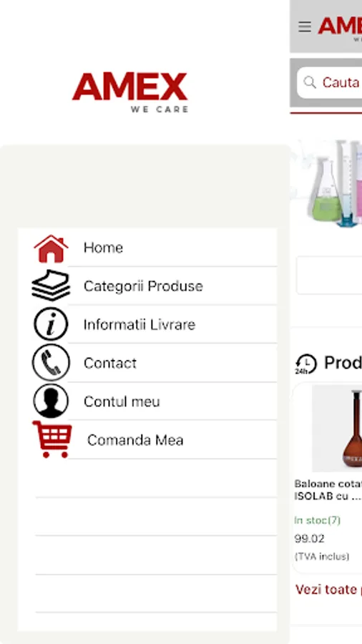The height and width of the screenshot is (644, 362).
Task: Click the user silhouette account icon
Action: coord(51,401)
